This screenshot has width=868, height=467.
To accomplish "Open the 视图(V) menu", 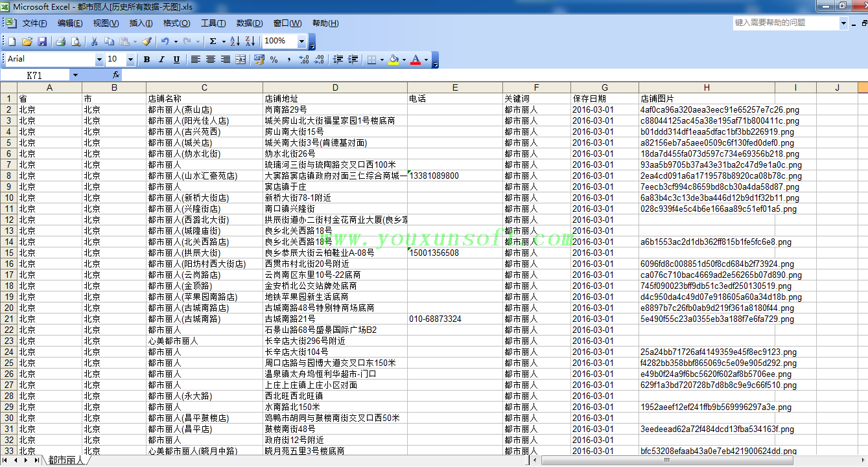I will (106, 23).
